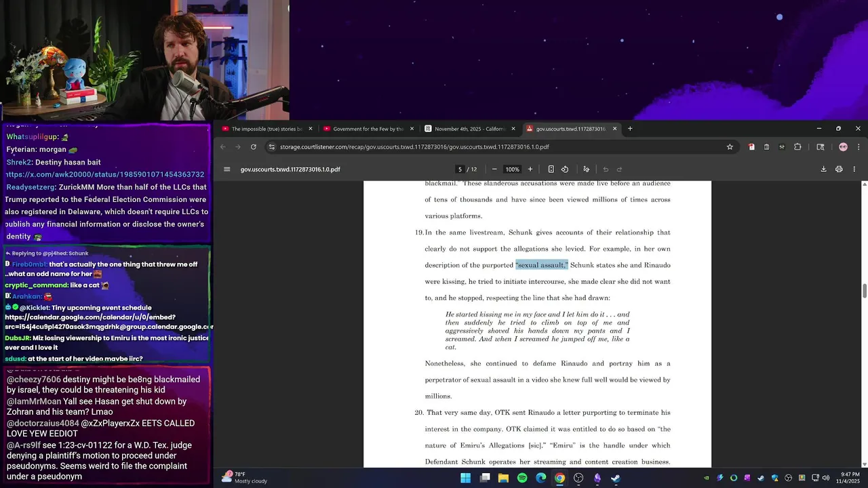Reload the current page
The height and width of the screenshot is (488, 868).
pyautogui.click(x=254, y=147)
